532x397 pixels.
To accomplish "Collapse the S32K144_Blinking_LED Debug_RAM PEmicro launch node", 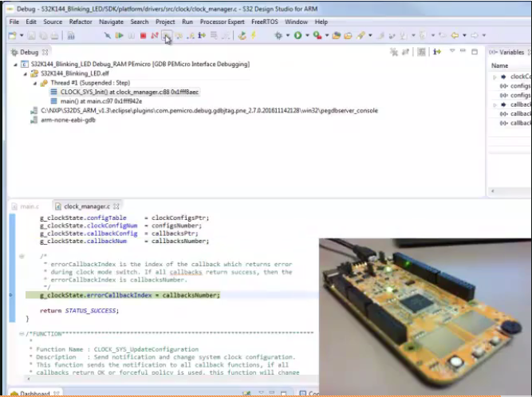I will [15, 65].
